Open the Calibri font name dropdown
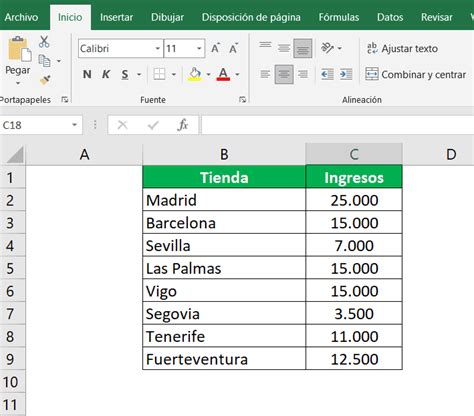This screenshot has height=416, width=474. click(158, 49)
